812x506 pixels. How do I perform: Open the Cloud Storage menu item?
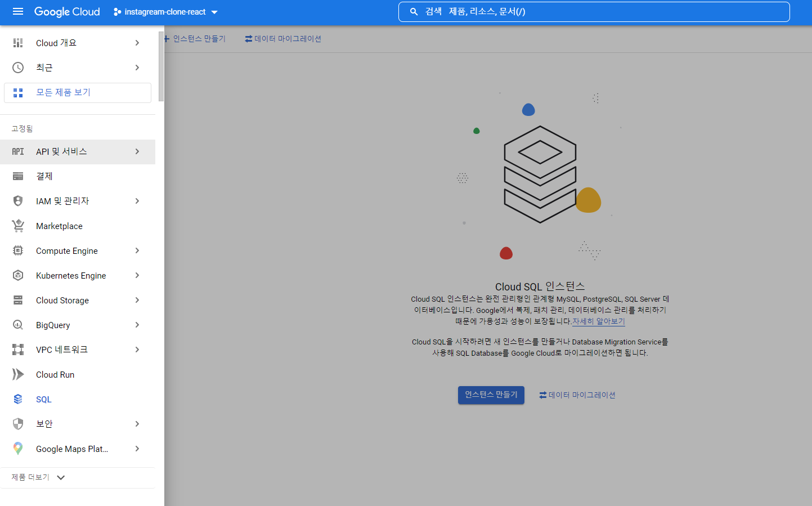tap(78, 300)
